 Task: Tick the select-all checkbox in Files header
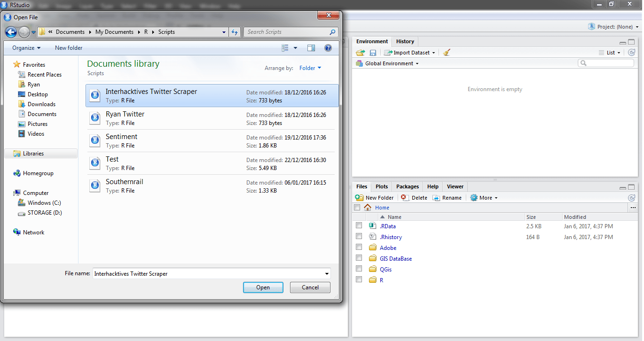point(357,208)
